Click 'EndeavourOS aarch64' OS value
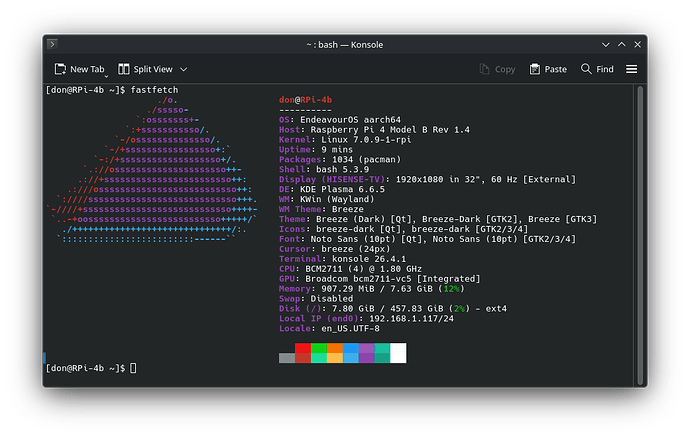 point(350,120)
